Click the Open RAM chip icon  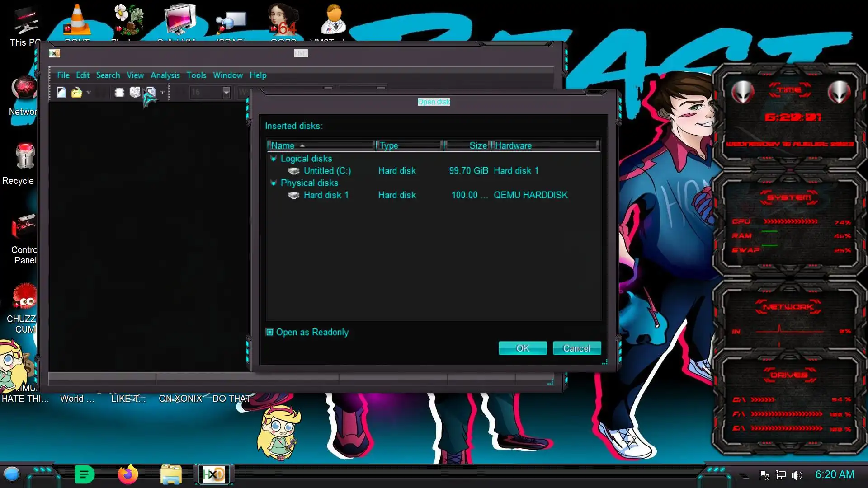click(x=119, y=92)
